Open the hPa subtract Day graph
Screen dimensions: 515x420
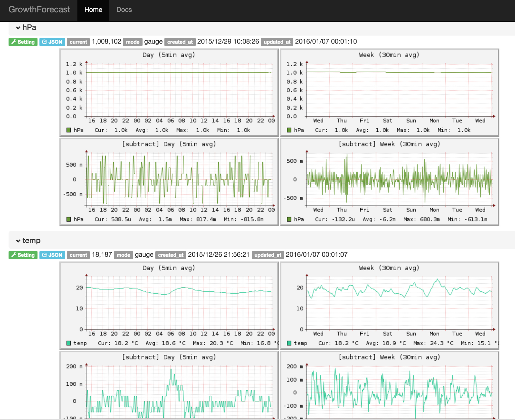coord(169,182)
